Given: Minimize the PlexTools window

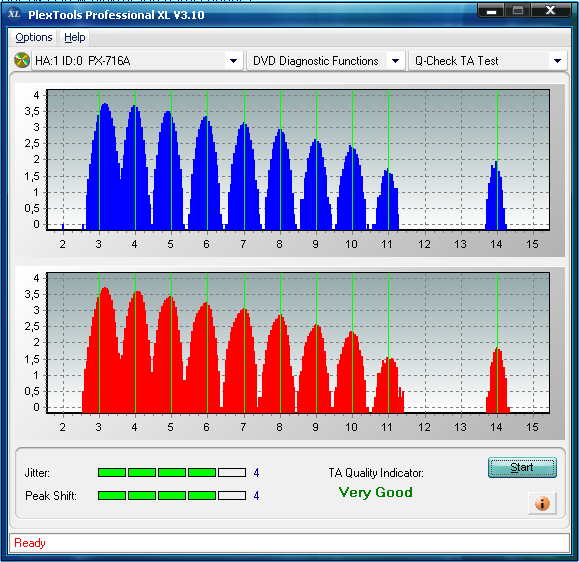Looking at the screenshot, I should tap(491, 11).
